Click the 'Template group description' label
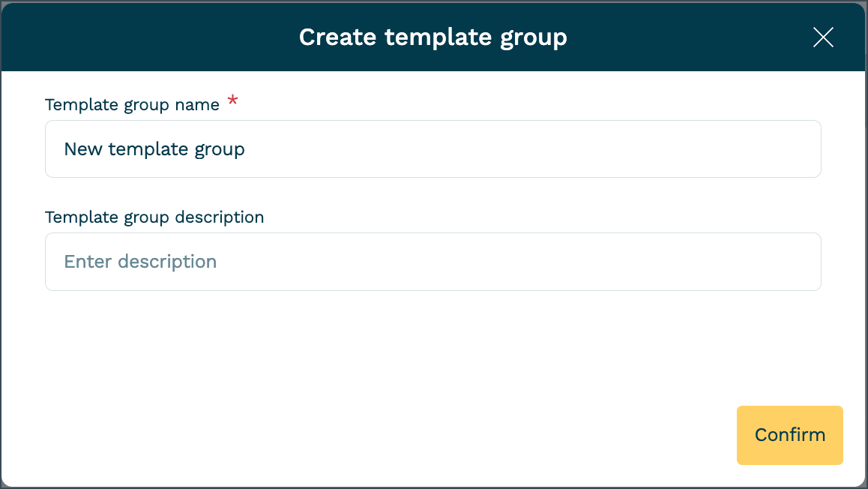 [154, 217]
